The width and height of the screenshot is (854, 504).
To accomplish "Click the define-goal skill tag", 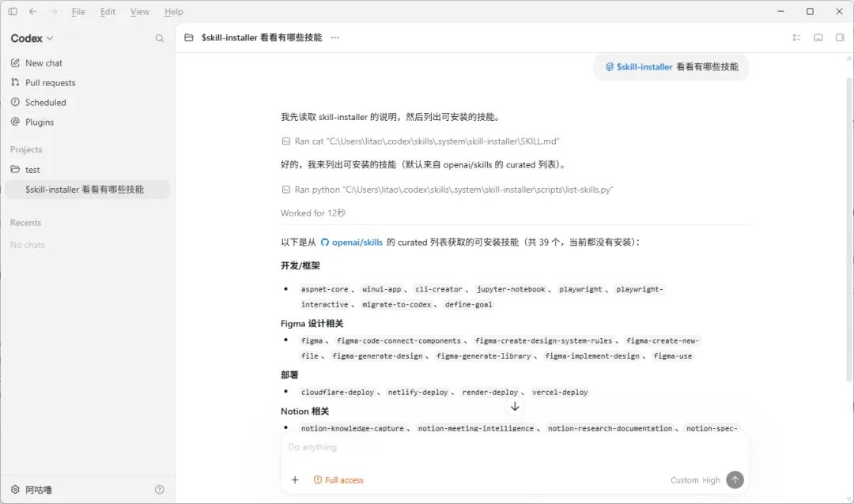I will point(468,305).
